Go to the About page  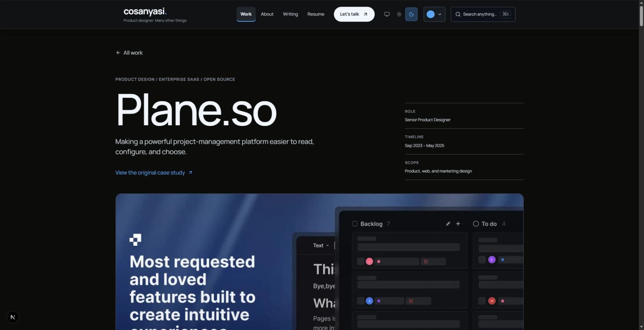pyautogui.click(x=267, y=14)
